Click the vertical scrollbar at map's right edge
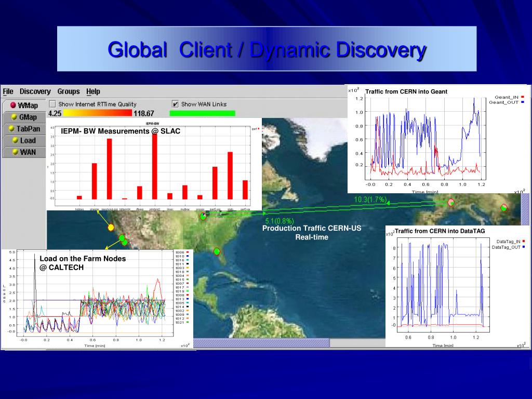Image resolution: width=532 pixels, height=399 pixels. (x=525, y=209)
